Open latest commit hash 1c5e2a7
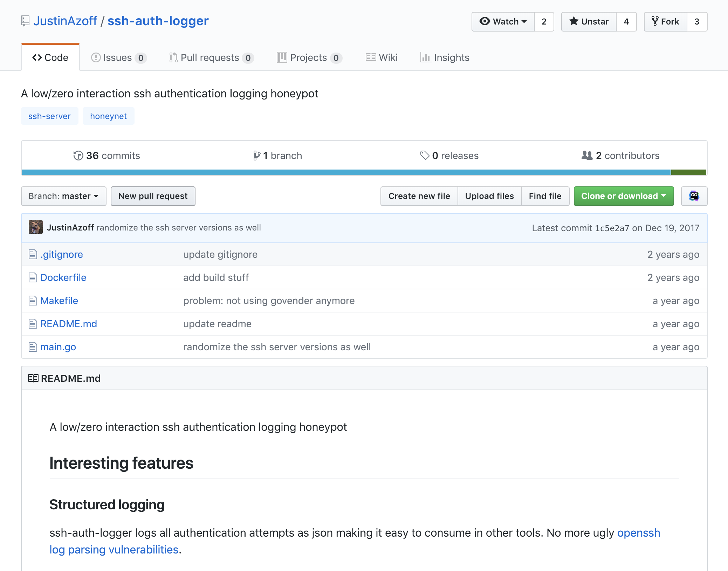Image resolution: width=728 pixels, height=571 pixels. coord(612,228)
